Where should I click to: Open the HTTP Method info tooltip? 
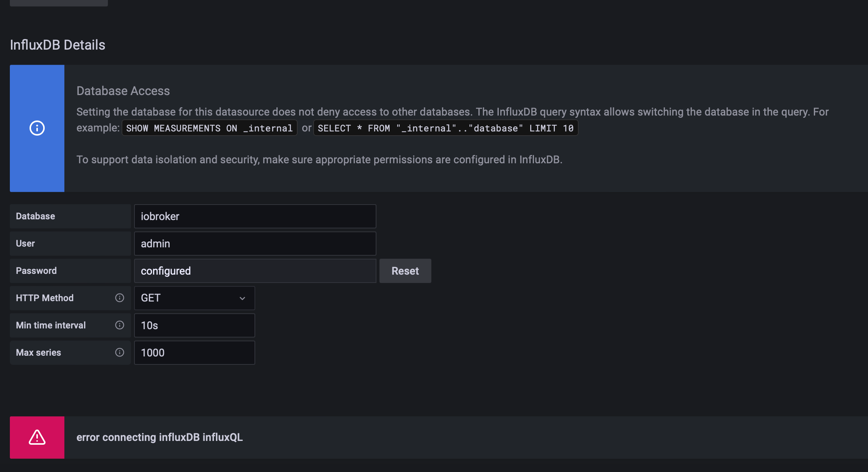point(120,298)
